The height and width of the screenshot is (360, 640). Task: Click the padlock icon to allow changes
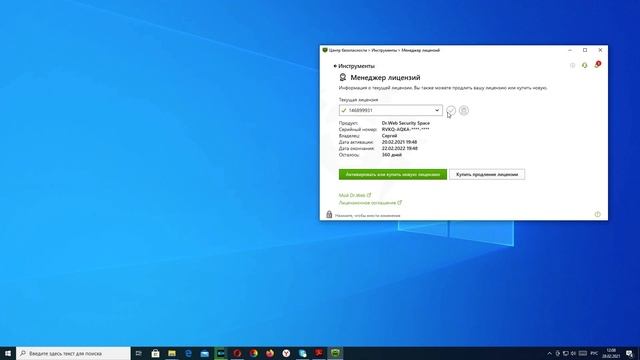(x=329, y=214)
